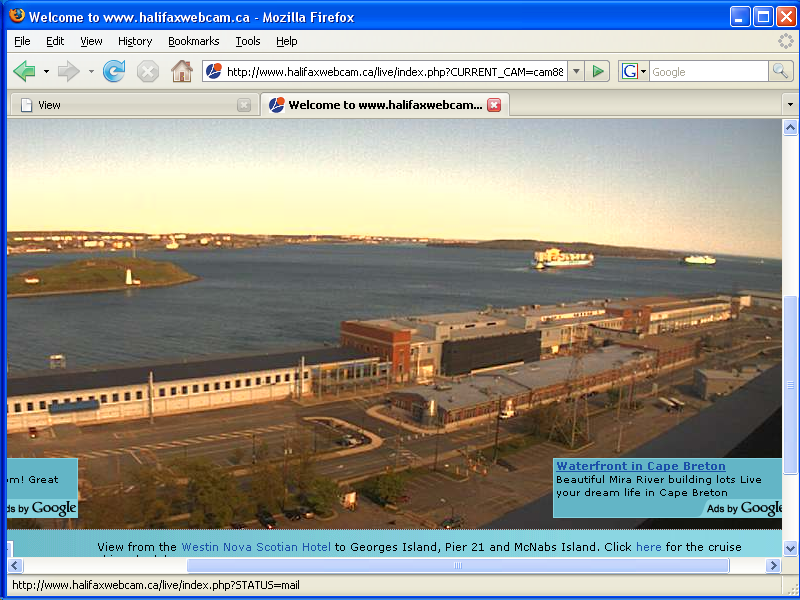Open the Bookmarks menu
This screenshot has height=600, width=800.
click(193, 41)
